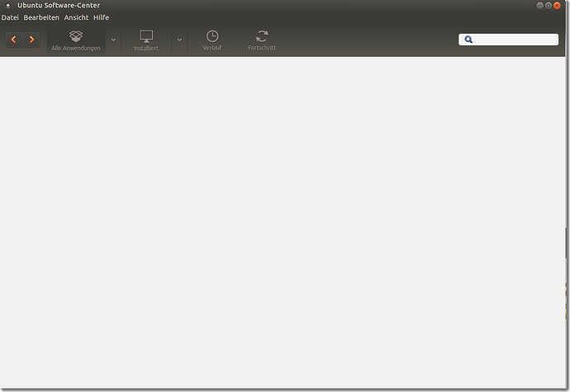Expand the Alle Anwendungen dropdown arrow
The image size is (570, 392).
[x=113, y=40]
